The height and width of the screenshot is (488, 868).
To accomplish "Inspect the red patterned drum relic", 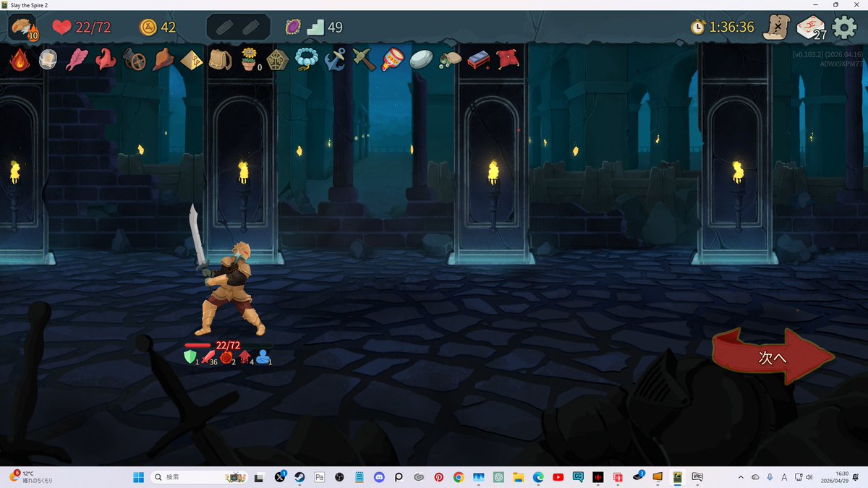I will 392,59.
